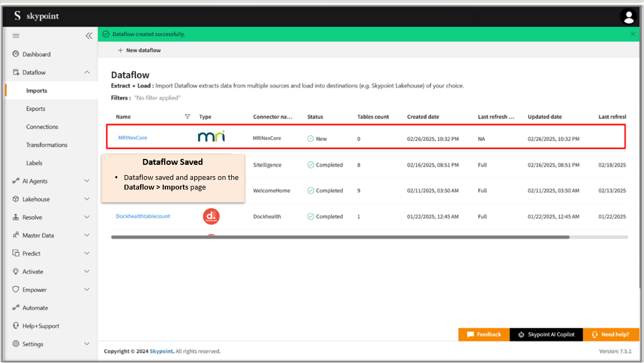Launch Skypoint AI Copilot
Screen dimensions: 644x363
tap(546, 335)
